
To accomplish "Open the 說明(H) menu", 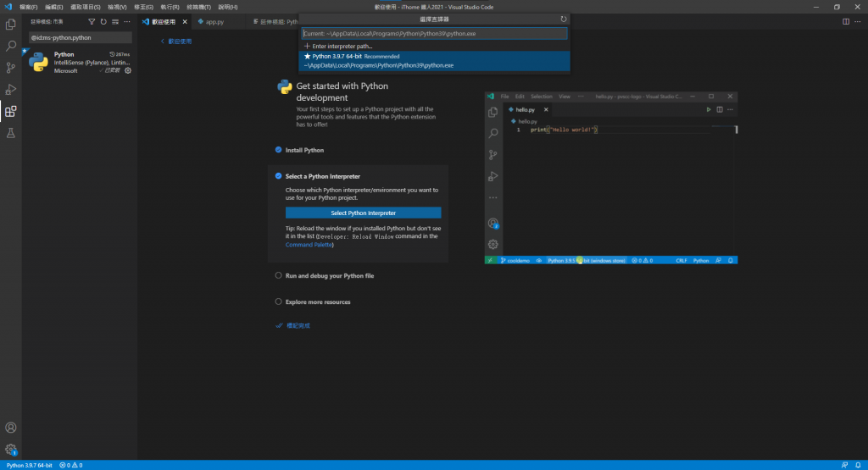I will [x=227, y=7].
